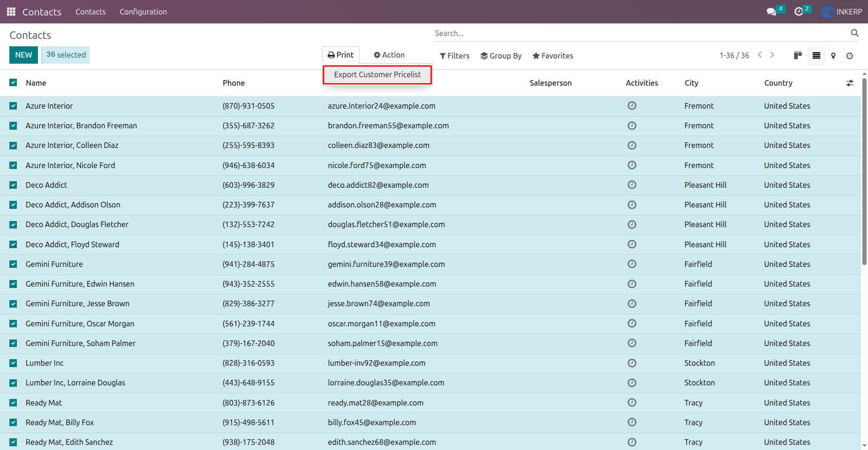Expand the Filters dropdown

(454, 56)
